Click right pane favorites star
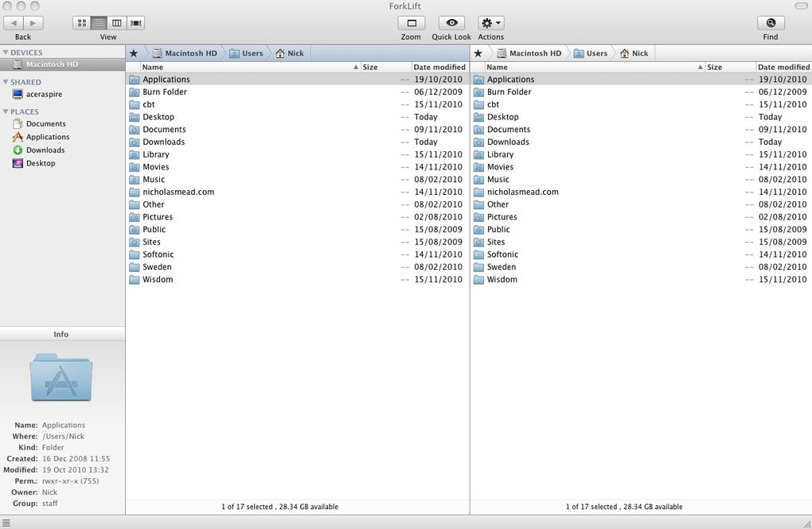This screenshot has width=812, height=529. [478, 53]
